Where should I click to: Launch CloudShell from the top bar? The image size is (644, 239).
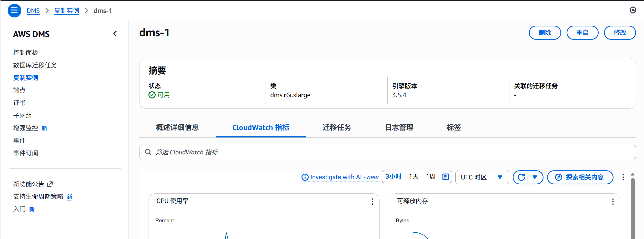[x=633, y=10]
